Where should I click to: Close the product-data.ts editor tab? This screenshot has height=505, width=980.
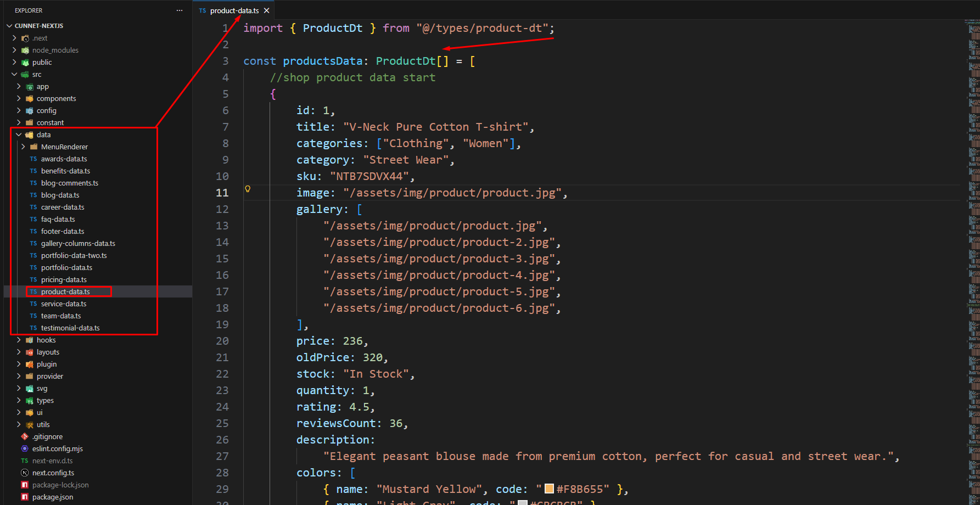[267, 10]
